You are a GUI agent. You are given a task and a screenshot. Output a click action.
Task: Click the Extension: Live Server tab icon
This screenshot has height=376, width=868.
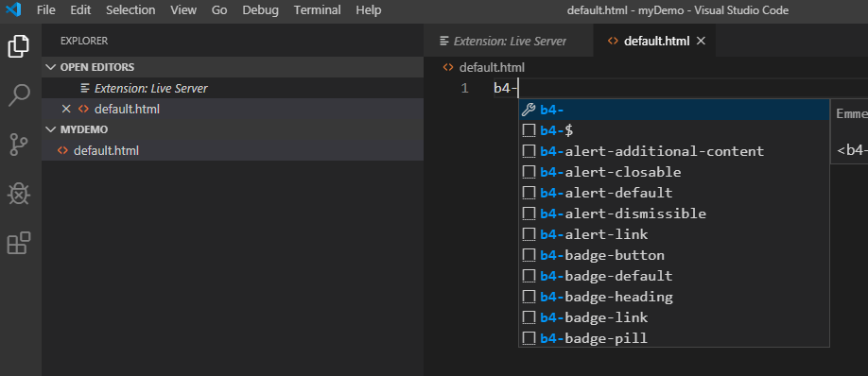click(x=444, y=41)
